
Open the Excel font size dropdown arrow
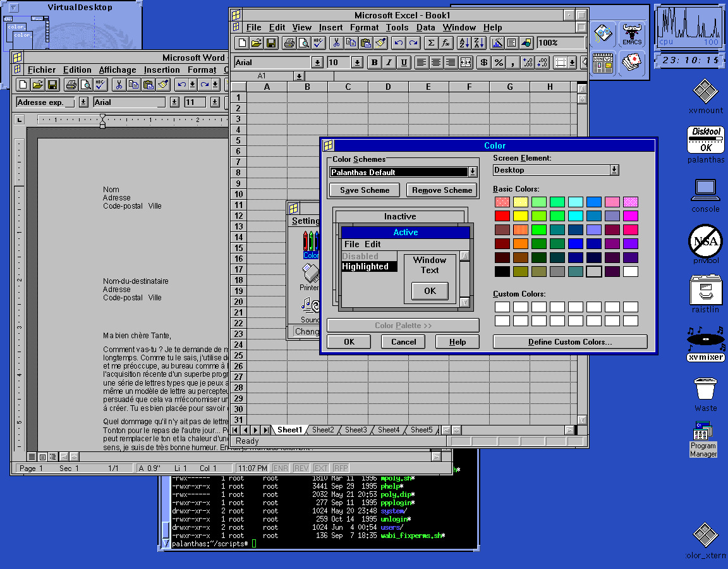coord(357,62)
